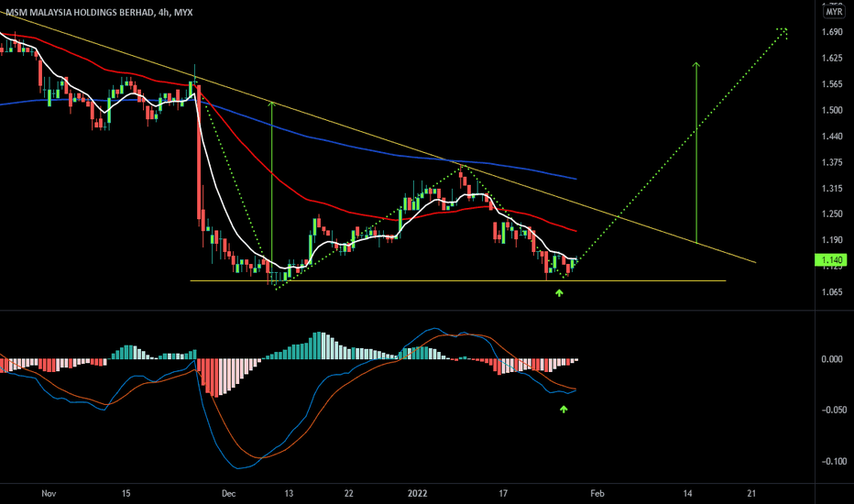Click the 1.065 price axis label
The width and height of the screenshot is (854, 504).
pyautogui.click(x=832, y=292)
